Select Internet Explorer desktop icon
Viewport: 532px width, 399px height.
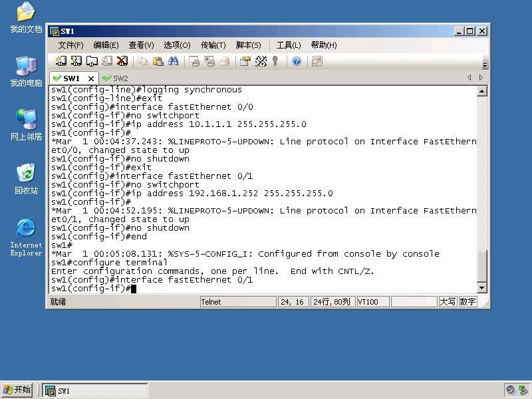pyautogui.click(x=26, y=237)
